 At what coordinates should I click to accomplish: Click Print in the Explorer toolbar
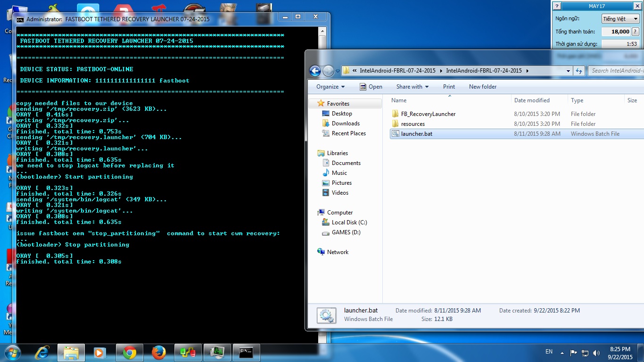(449, 87)
